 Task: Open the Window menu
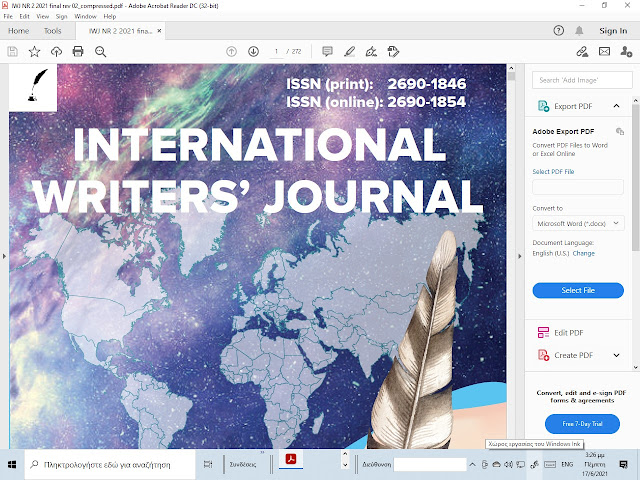pos(85,16)
